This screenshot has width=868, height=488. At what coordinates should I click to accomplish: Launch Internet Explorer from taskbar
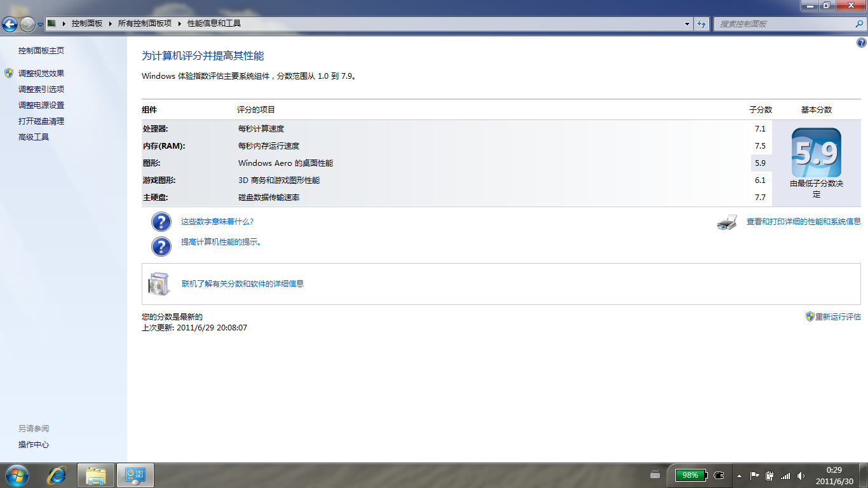(57, 475)
